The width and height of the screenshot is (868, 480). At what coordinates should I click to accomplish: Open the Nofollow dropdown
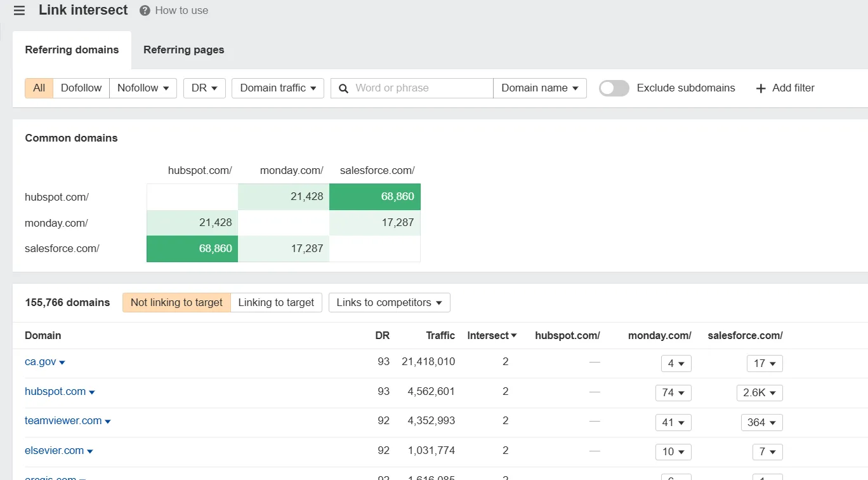(143, 88)
